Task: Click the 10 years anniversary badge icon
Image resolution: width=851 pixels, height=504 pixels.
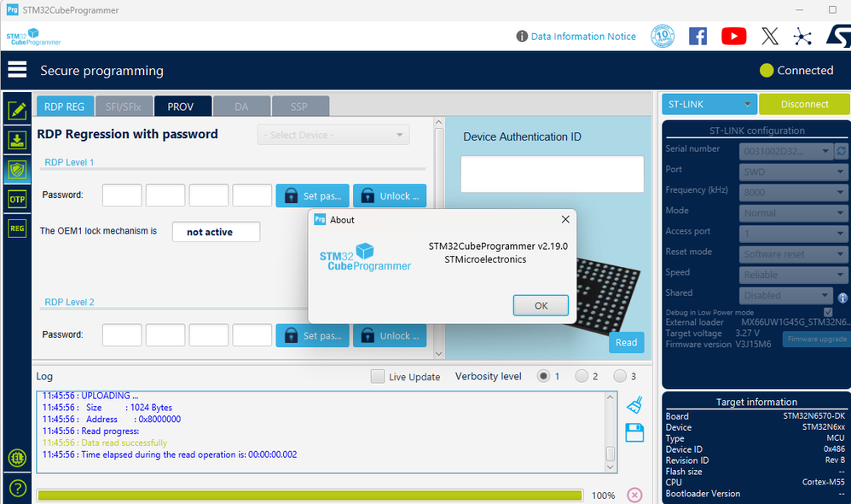Action: click(663, 37)
